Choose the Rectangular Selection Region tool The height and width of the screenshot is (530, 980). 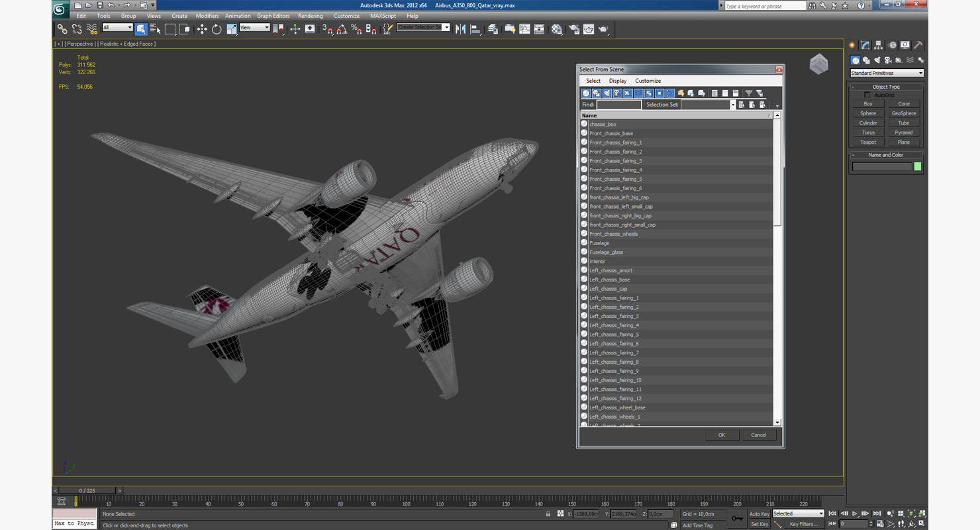(x=170, y=28)
